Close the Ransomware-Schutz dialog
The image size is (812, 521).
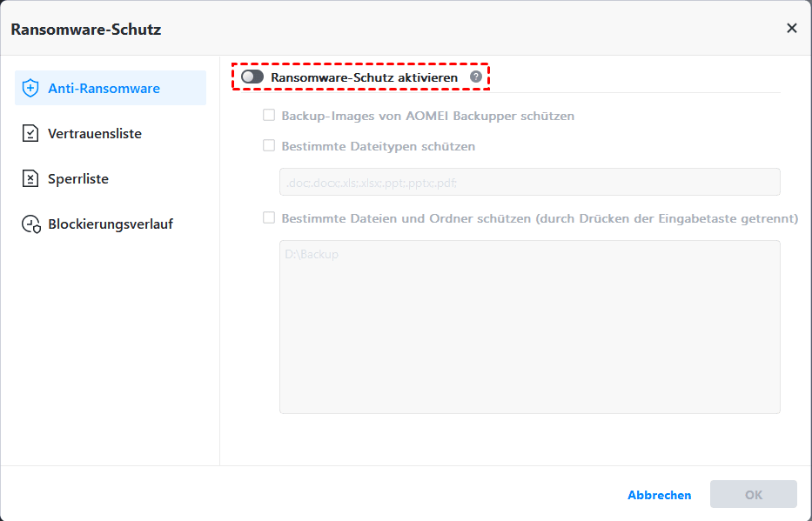[791, 28]
